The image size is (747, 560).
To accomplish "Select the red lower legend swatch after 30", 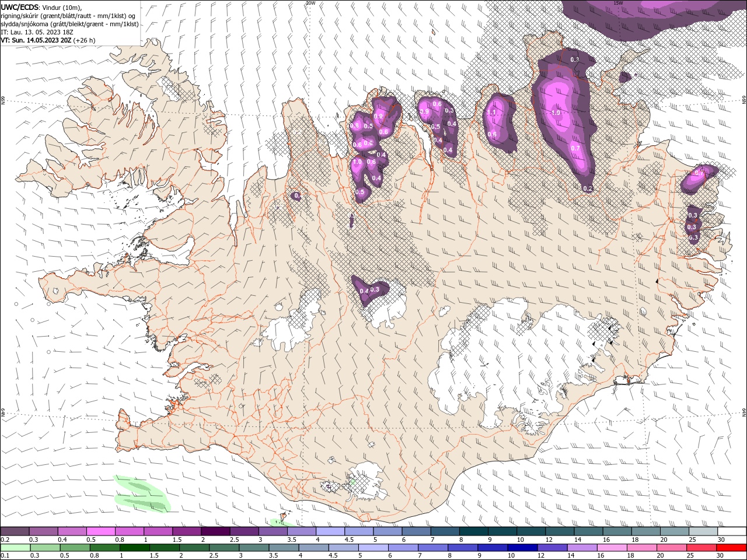I will click(730, 548).
